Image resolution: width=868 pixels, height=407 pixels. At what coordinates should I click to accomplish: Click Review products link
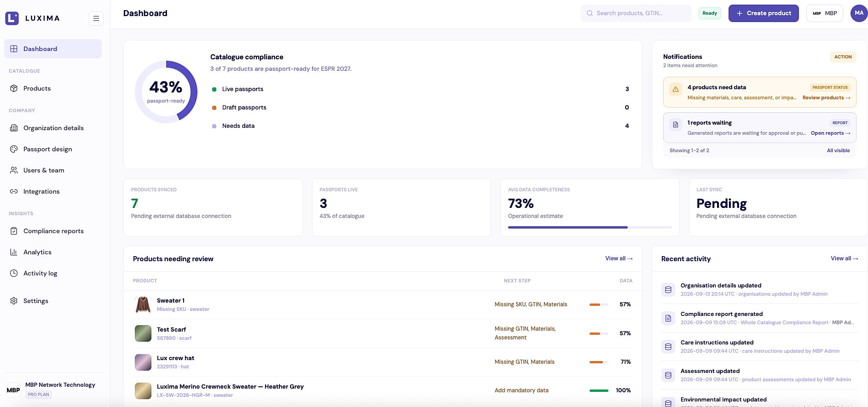point(826,97)
